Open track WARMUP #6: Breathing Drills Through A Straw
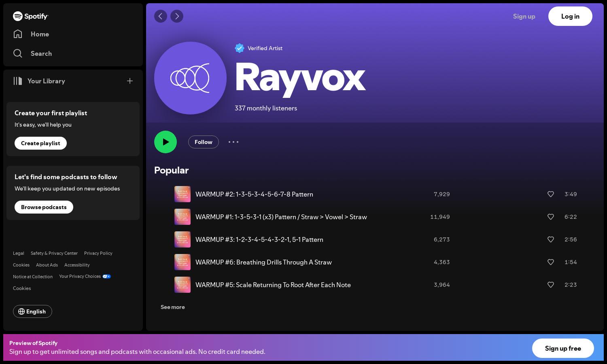Screen dimensions: 607x364 263,262
